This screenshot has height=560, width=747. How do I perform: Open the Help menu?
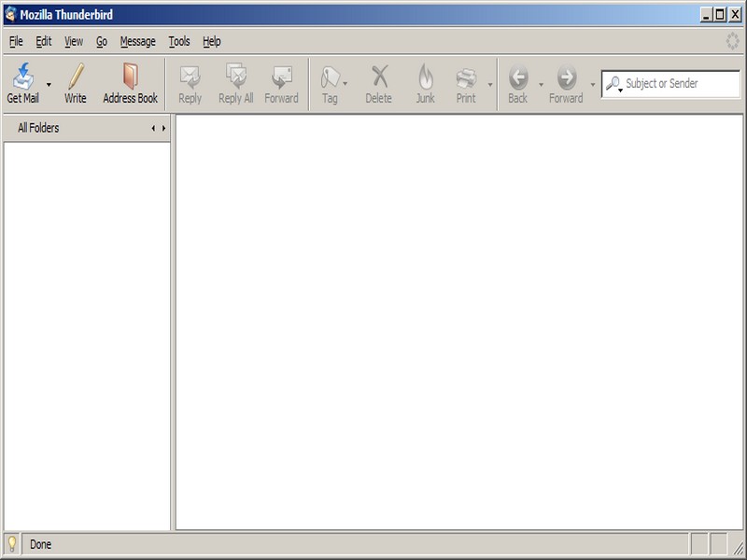coord(212,41)
